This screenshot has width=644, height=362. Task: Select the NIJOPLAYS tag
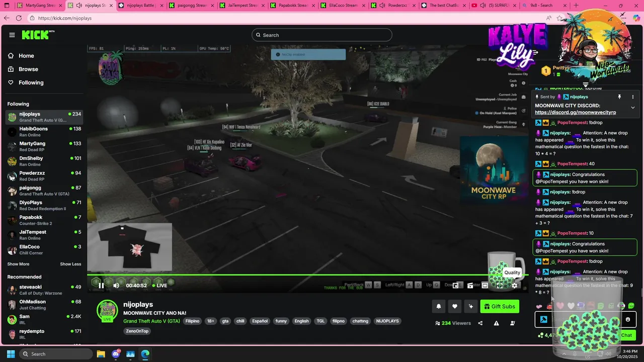[x=387, y=321]
